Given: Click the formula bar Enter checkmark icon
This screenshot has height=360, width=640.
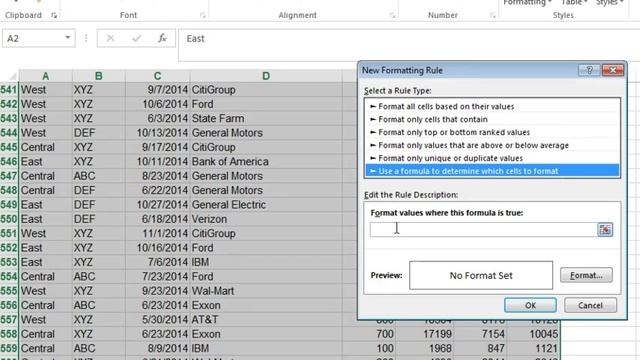Looking at the screenshot, I should tap(136, 38).
